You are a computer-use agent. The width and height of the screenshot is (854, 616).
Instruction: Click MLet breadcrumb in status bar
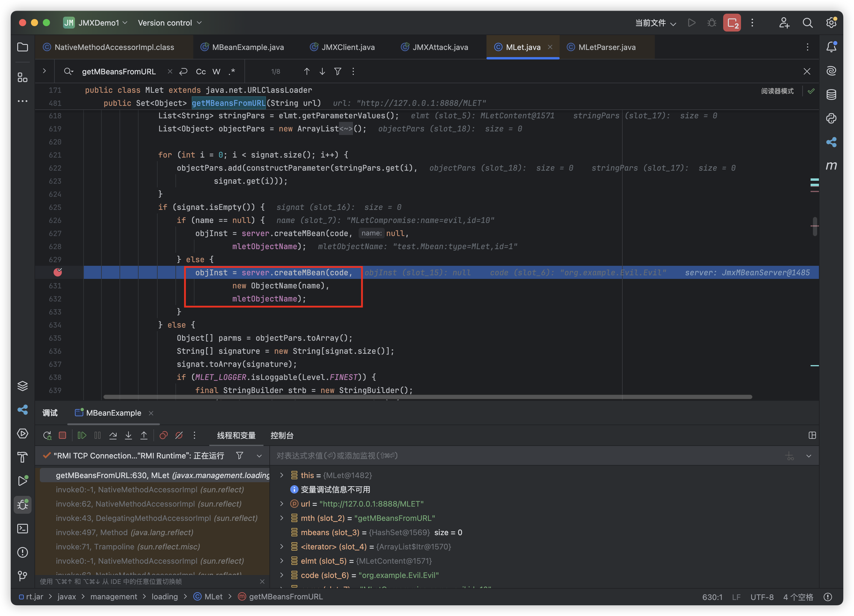tap(208, 596)
